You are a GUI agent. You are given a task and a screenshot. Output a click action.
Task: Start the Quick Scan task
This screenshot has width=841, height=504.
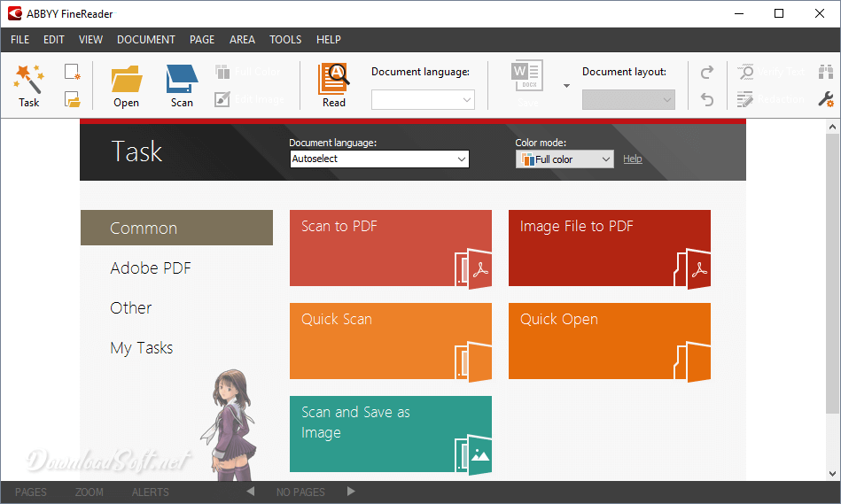tap(391, 341)
